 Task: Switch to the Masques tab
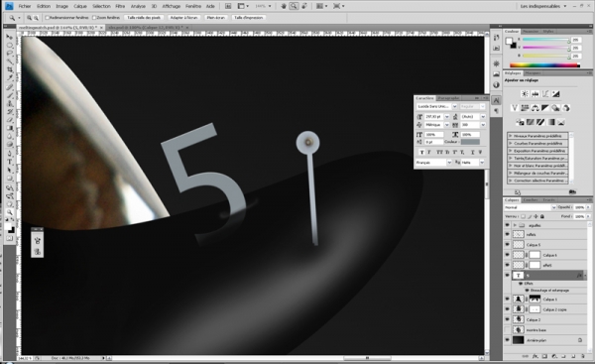point(534,72)
